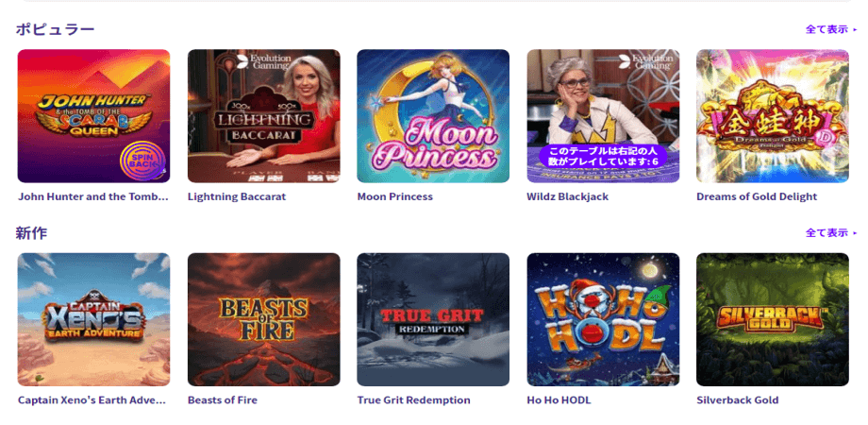Screen dimensions: 868x425
Task: Click the Spin Back badge on John Hunter
Action: pyautogui.click(x=142, y=161)
